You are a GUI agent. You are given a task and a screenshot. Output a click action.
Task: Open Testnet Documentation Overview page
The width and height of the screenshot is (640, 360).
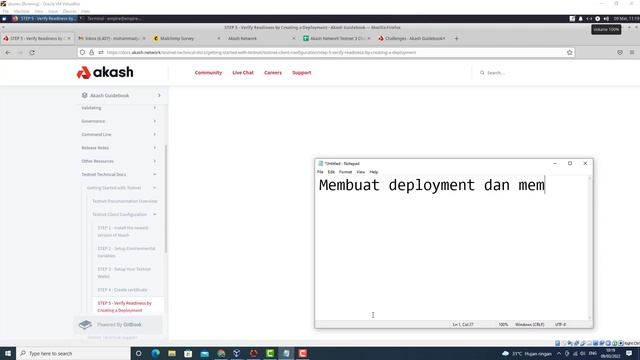124,201
